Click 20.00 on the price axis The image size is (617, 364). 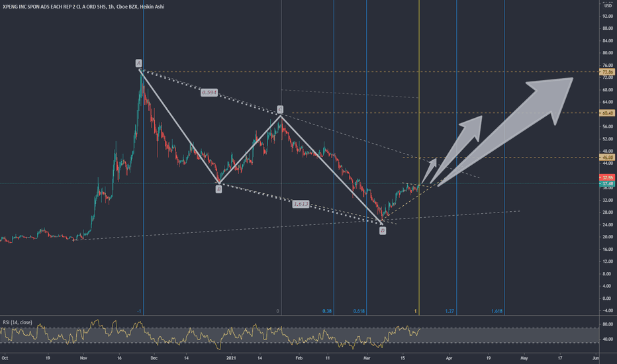click(608, 237)
